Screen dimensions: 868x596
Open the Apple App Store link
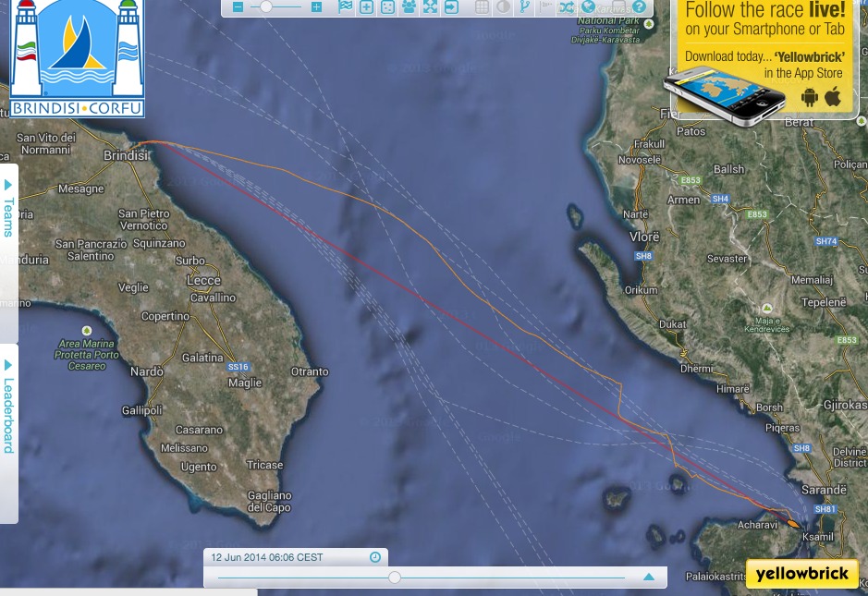[x=833, y=96]
